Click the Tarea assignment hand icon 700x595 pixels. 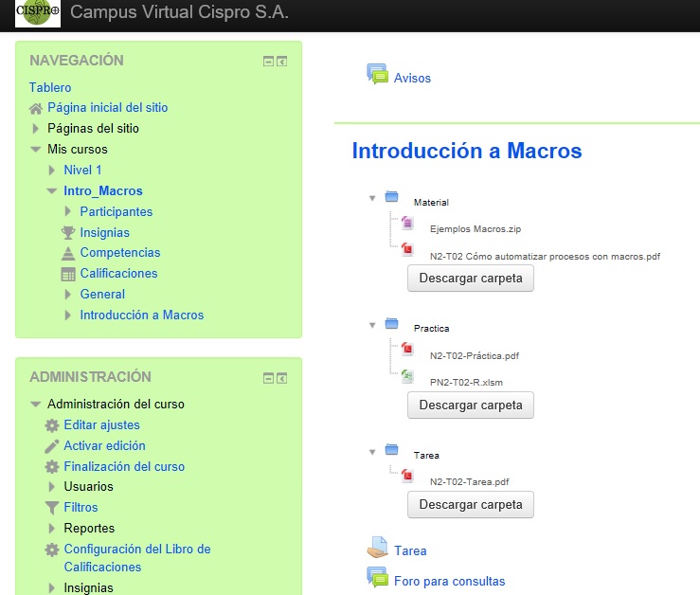(x=377, y=549)
